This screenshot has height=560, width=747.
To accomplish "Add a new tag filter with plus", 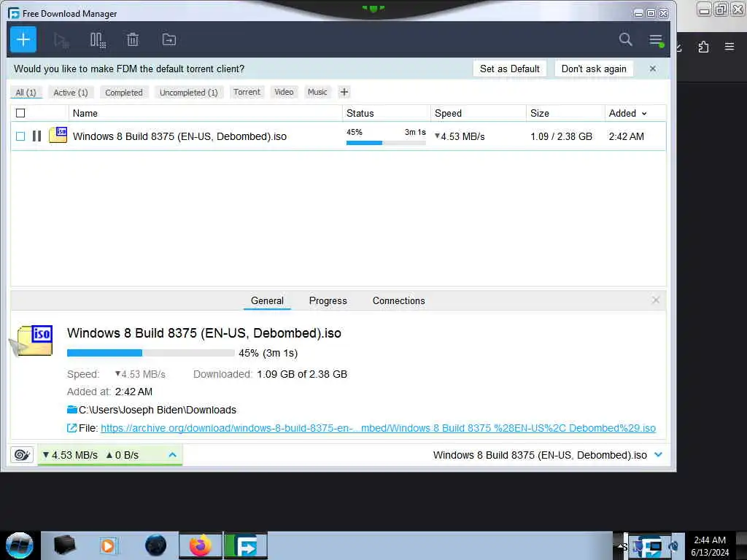I will coord(344,92).
